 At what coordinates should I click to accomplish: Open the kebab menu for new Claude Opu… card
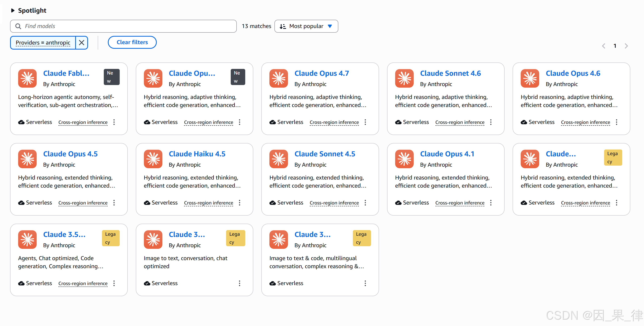(240, 122)
